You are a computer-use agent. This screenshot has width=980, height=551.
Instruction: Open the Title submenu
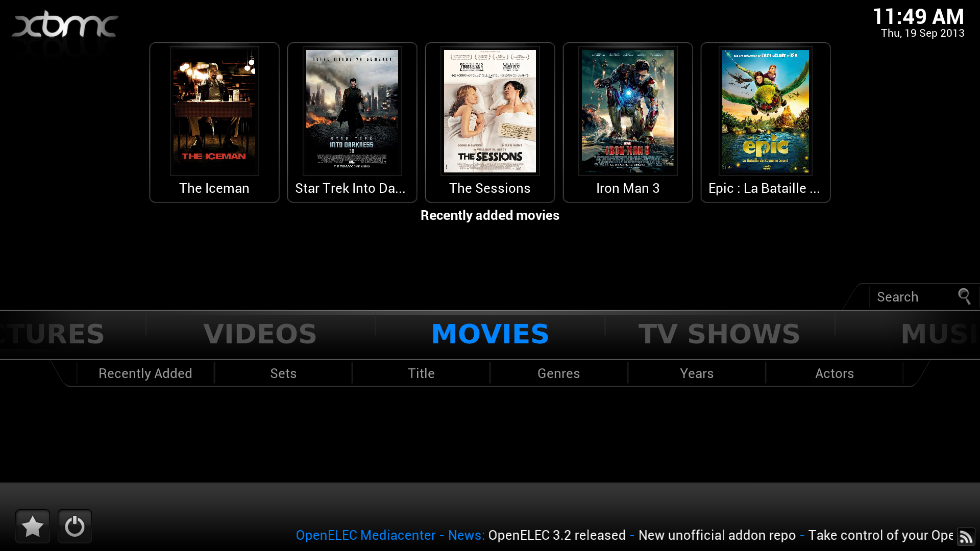tap(421, 373)
